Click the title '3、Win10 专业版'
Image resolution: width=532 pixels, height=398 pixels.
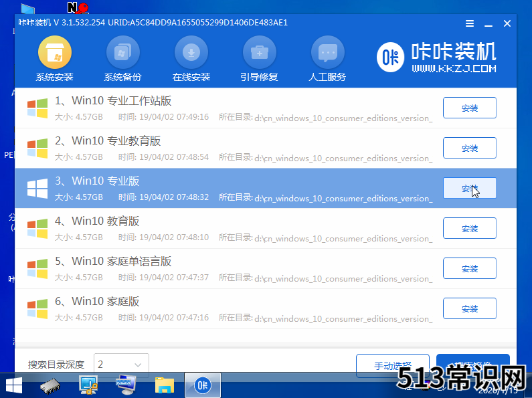(97, 181)
